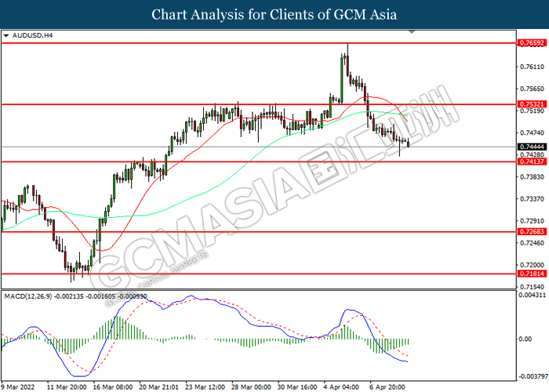Click the 23 Mar 12:00 time label
Viewport: 549px width, 392px height.
205,387
